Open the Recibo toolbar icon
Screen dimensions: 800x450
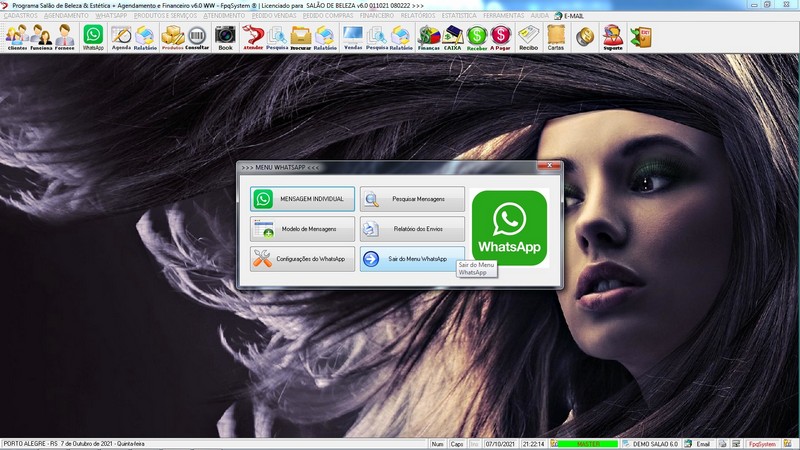pyautogui.click(x=529, y=37)
